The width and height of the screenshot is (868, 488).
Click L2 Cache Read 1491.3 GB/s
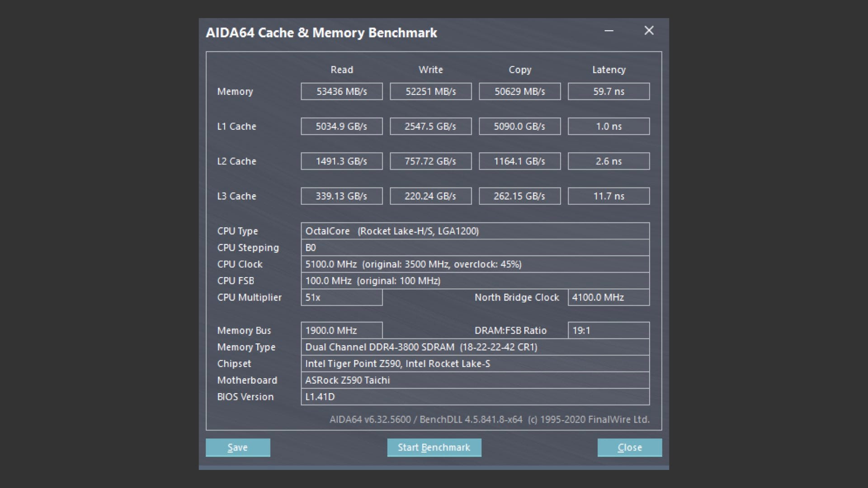[x=342, y=161]
